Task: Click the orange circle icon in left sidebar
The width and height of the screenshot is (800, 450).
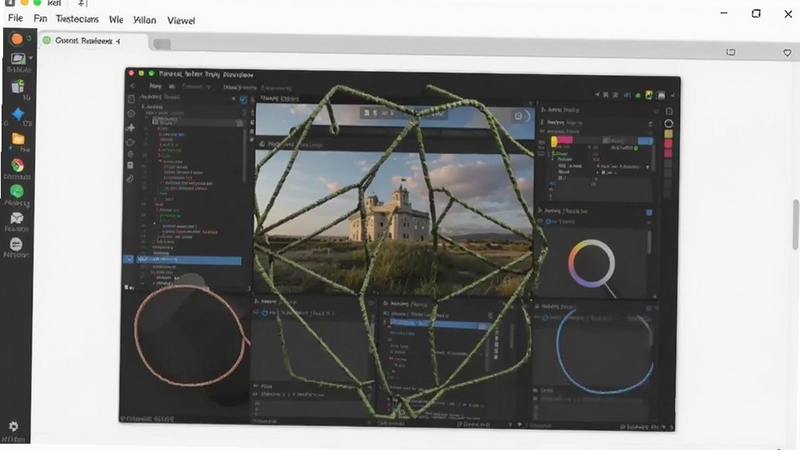Action: click(17, 39)
